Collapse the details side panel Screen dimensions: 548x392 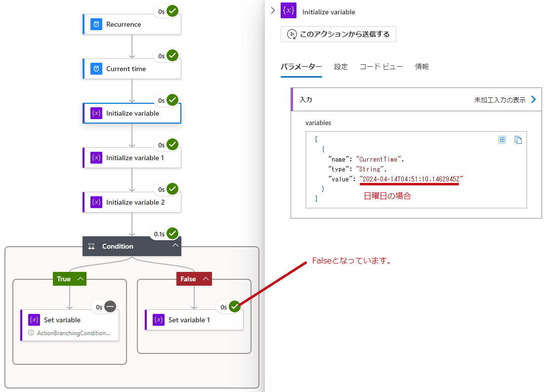pyautogui.click(x=273, y=10)
